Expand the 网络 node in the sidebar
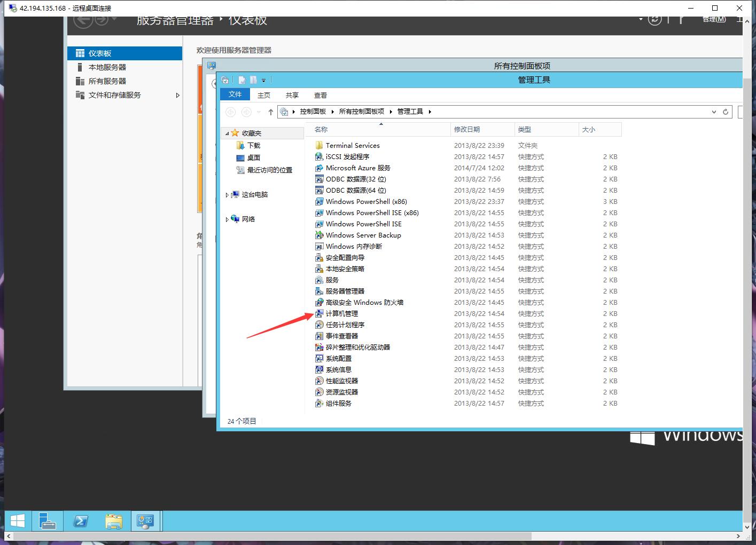756x545 pixels. tap(227, 219)
